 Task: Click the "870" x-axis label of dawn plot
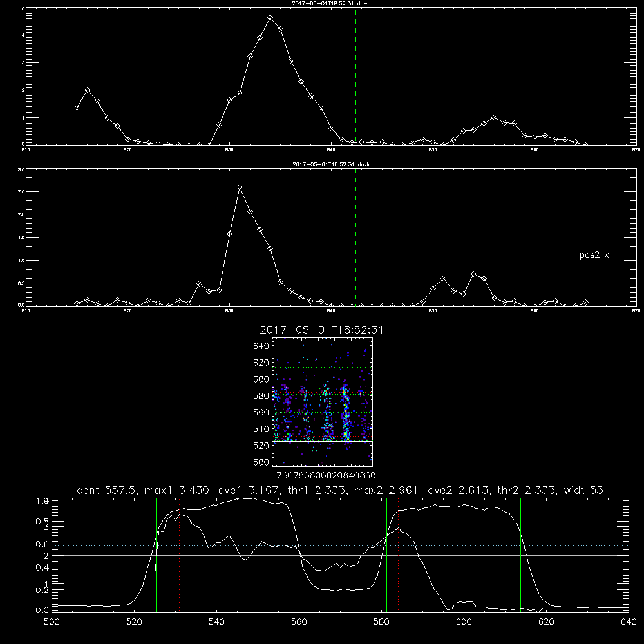point(636,150)
